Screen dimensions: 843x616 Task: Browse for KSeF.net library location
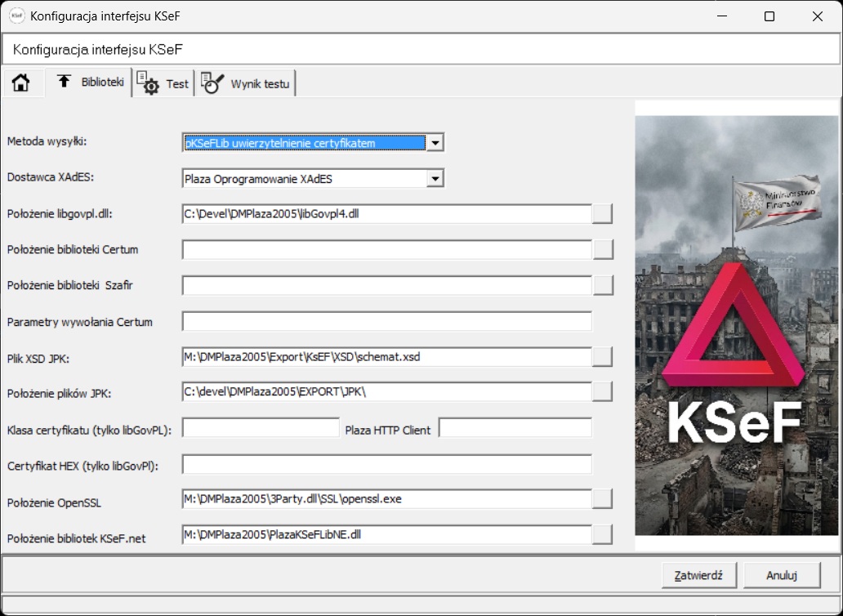click(x=602, y=535)
